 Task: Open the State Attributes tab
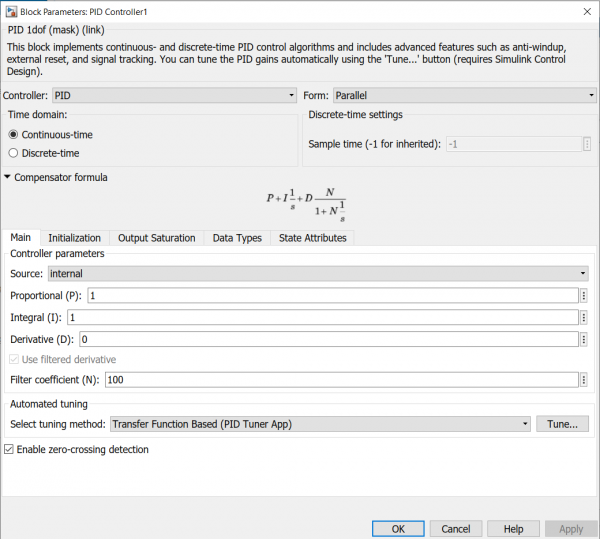tap(312, 238)
